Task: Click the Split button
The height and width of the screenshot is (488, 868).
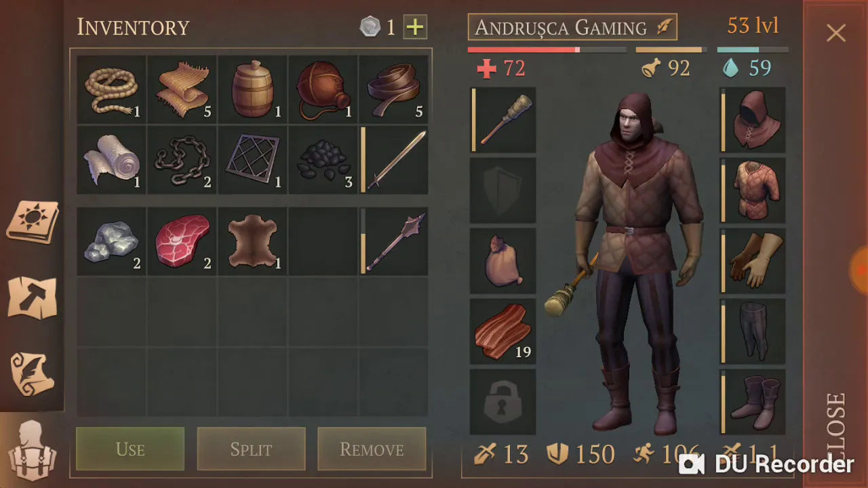Action: 251,449
